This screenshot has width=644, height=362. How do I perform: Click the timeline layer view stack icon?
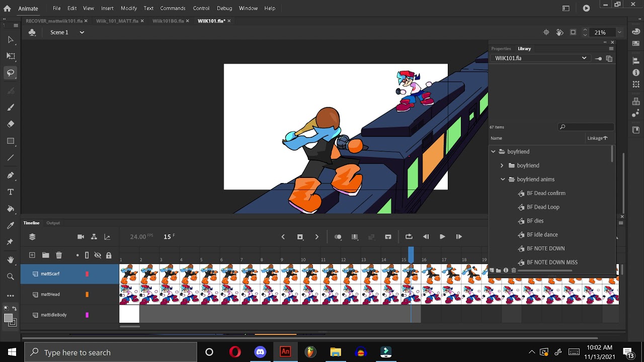pos(32,237)
